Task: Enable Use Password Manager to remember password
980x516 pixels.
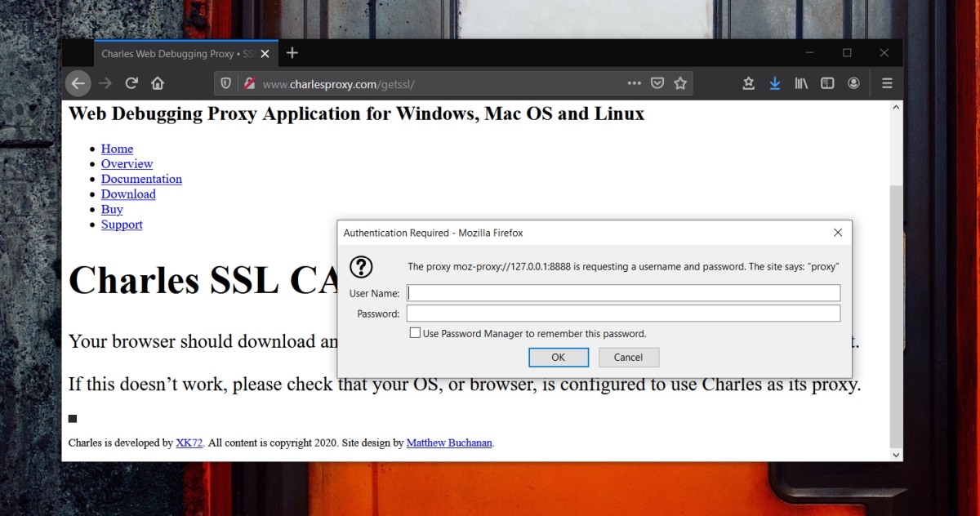Action: coord(415,332)
